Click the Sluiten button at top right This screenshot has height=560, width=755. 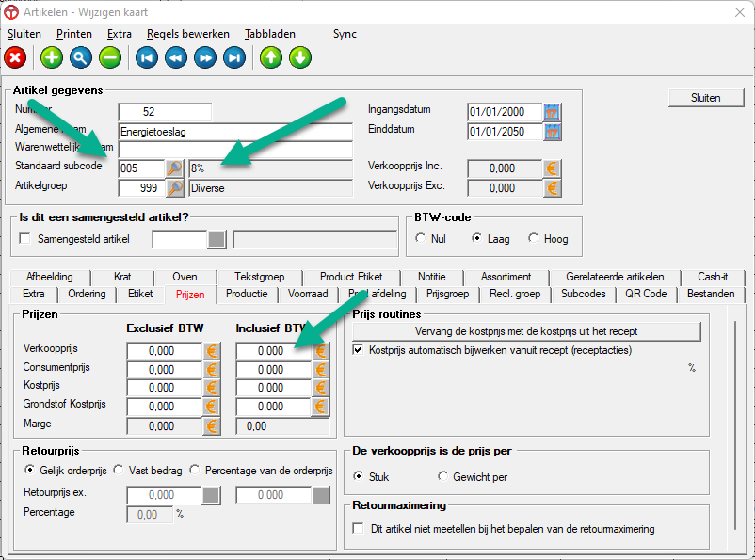706,98
